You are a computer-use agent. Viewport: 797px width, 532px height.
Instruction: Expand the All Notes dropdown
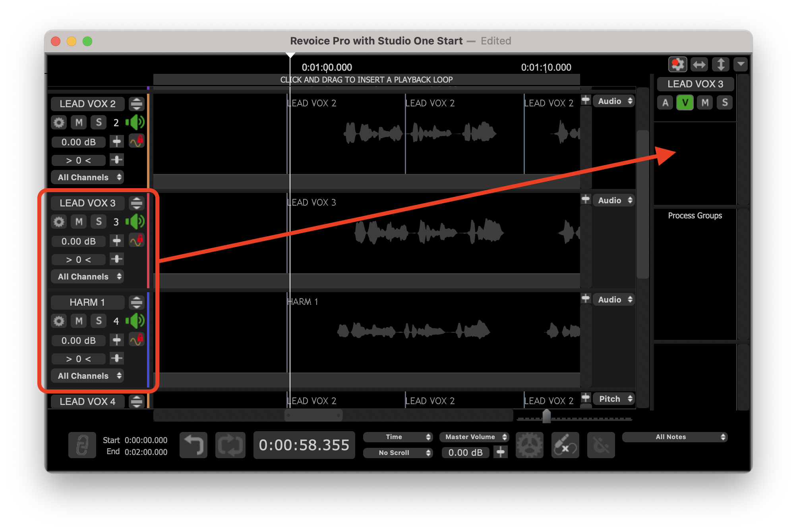pos(674,437)
